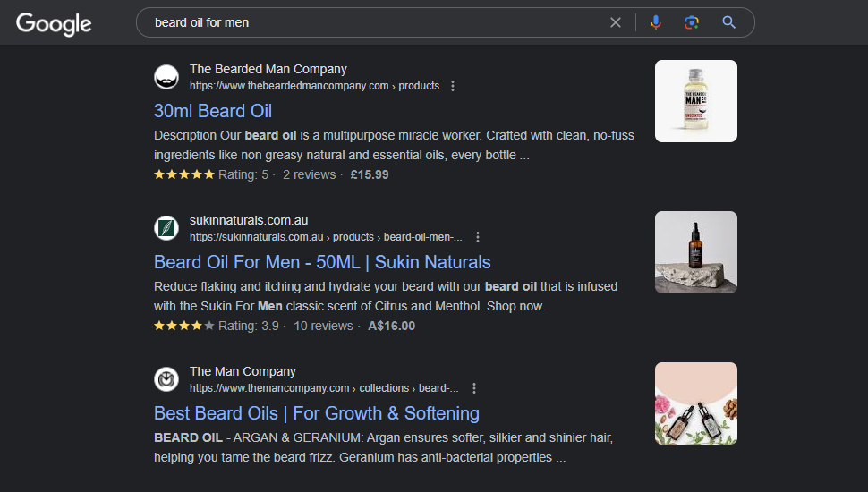Screen dimensions: 868x492
Task: Click the Sukin beard oil bottle thumbnail
Action: point(696,252)
